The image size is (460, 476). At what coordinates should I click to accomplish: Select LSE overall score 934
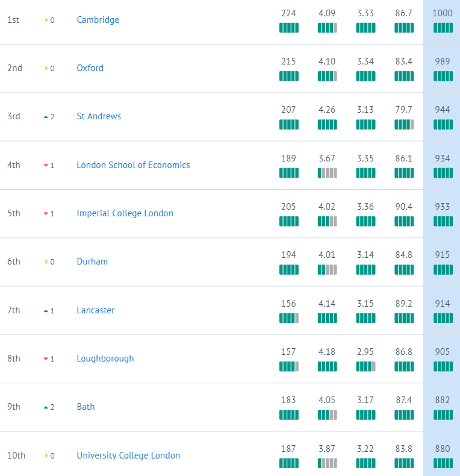(443, 158)
